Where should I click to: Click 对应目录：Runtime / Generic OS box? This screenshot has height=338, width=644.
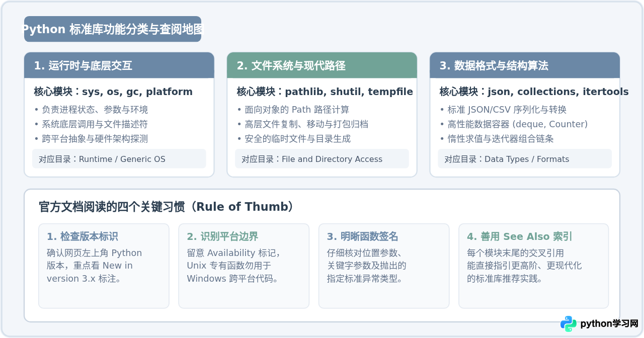[119, 158]
